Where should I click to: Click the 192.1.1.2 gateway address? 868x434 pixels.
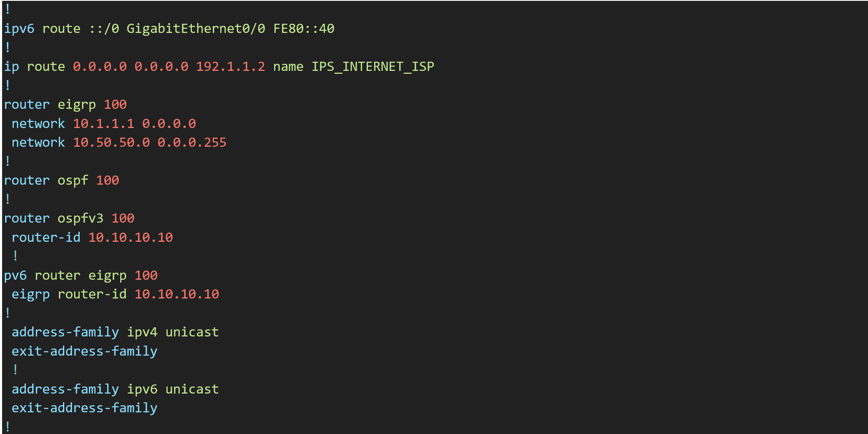pyautogui.click(x=230, y=67)
